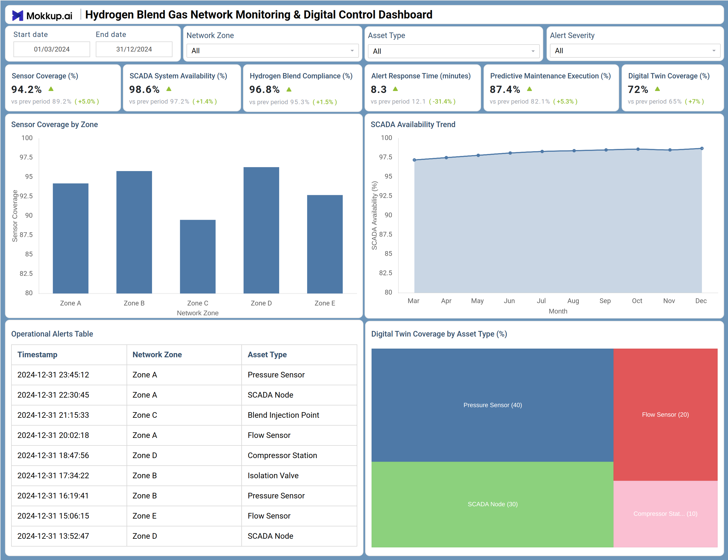Click the Jun data point on SCADA trend
The height and width of the screenshot is (560, 728).
(x=510, y=153)
